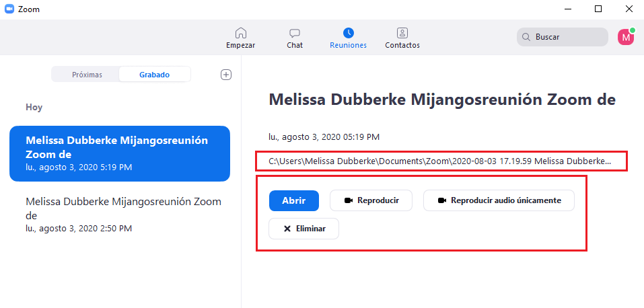Switch to the Grabado tab
Screen dimensions: 644x308
coord(154,75)
